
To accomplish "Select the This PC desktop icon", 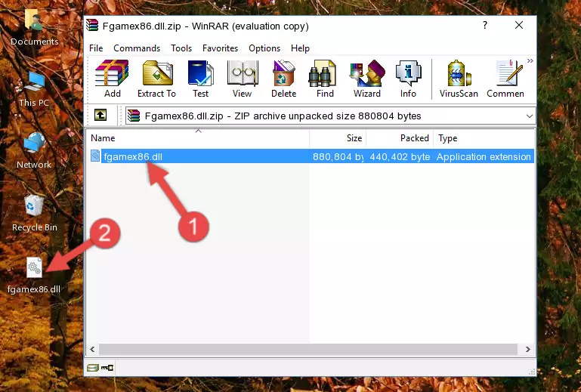I will click(34, 89).
